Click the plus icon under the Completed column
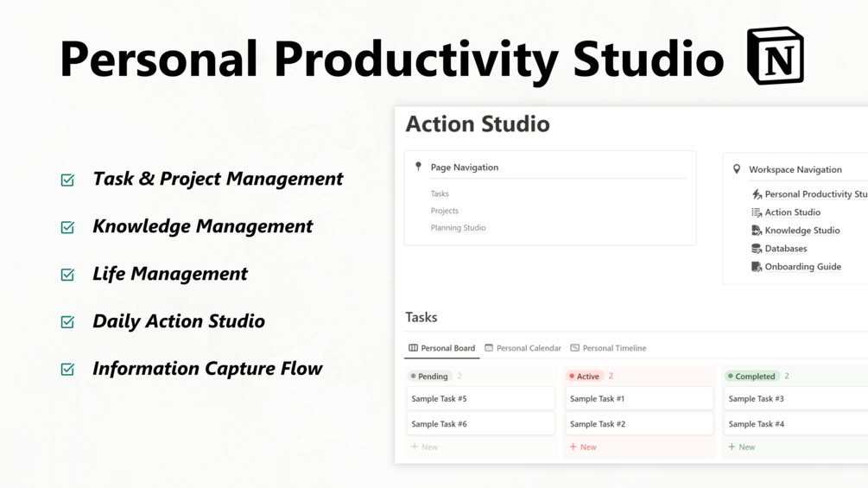Viewport: 868px width, 488px height. tap(732, 447)
